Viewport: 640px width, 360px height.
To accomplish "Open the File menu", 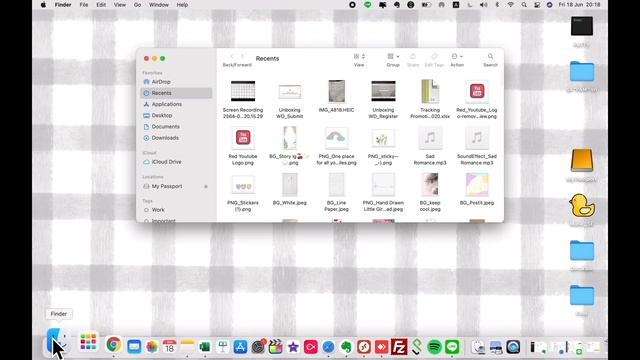I will tap(84, 5).
